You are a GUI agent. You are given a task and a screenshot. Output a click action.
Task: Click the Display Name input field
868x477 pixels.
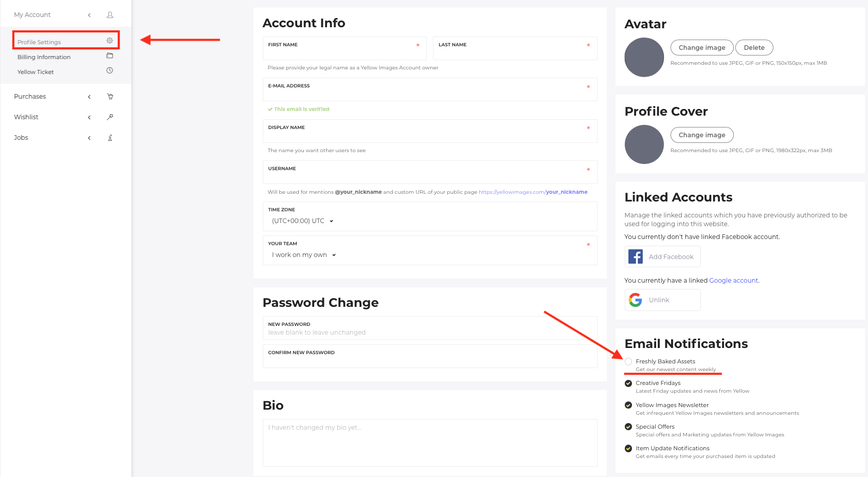click(430, 131)
